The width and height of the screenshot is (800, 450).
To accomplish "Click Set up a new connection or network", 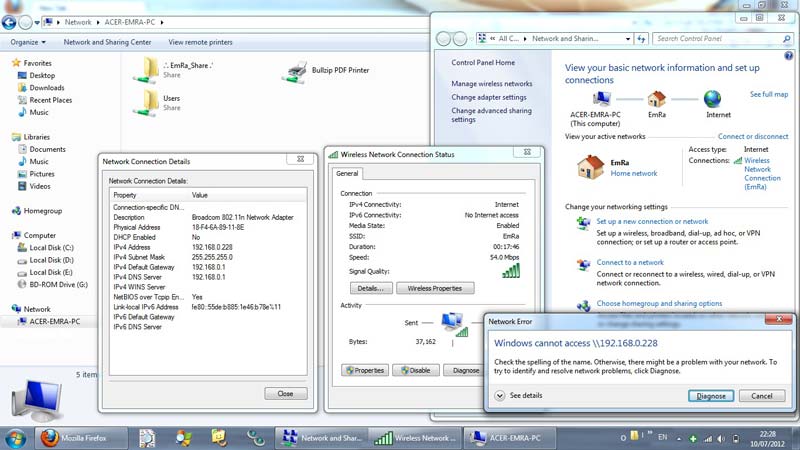I will point(652,221).
